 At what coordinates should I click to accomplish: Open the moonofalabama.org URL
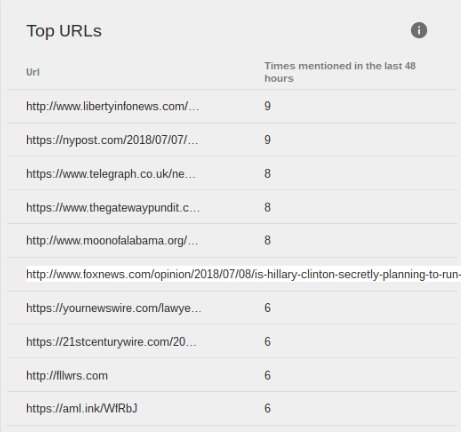click(x=112, y=240)
